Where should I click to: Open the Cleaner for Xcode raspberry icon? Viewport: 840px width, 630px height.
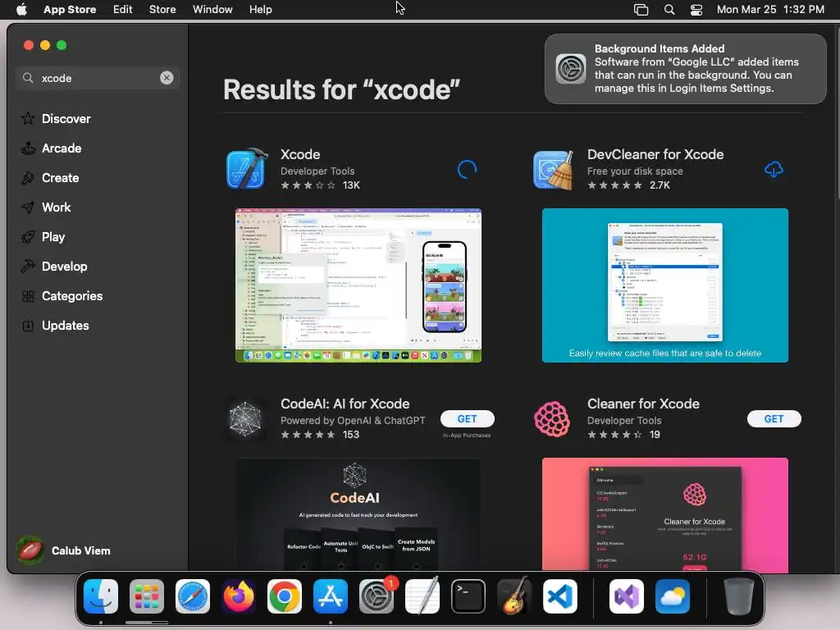tap(552, 419)
